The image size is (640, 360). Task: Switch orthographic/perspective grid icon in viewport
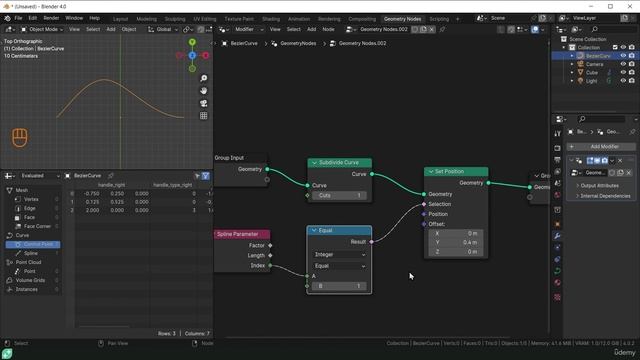[203, 116]
